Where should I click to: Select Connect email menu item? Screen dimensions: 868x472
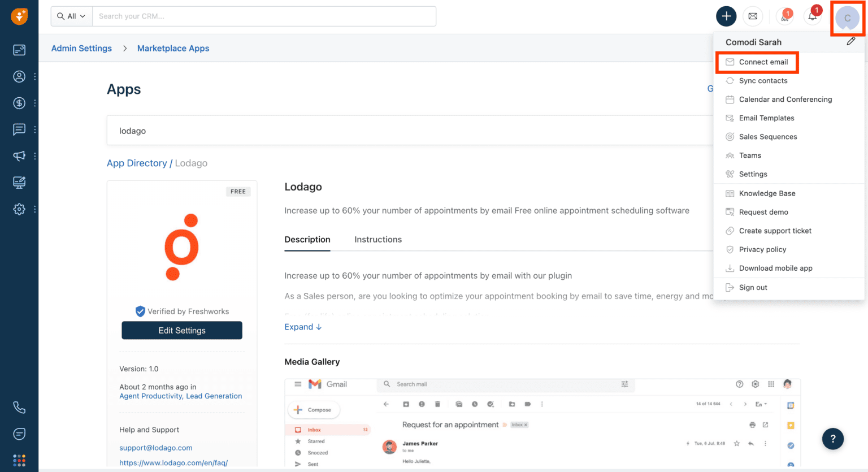(x=757, y=62)
